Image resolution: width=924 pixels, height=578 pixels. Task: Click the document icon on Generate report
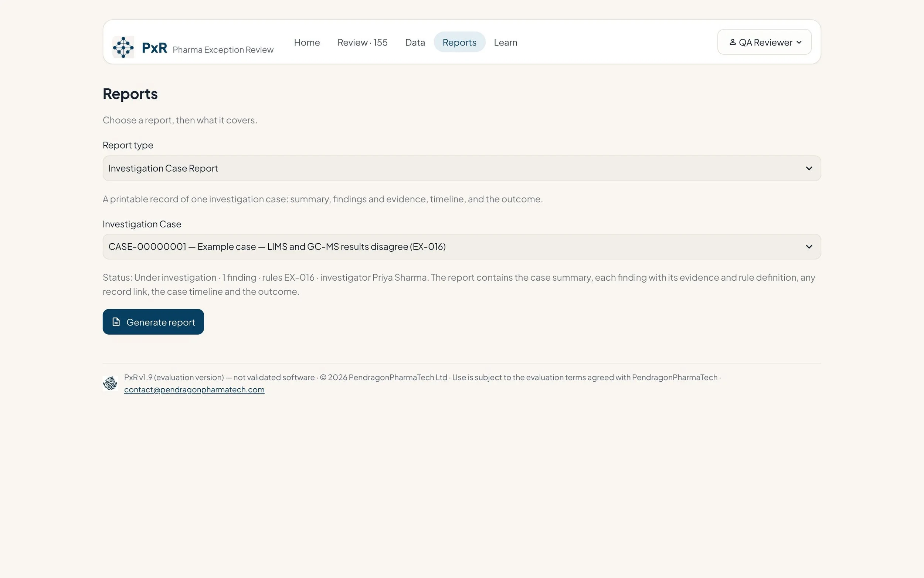point(116,322)
